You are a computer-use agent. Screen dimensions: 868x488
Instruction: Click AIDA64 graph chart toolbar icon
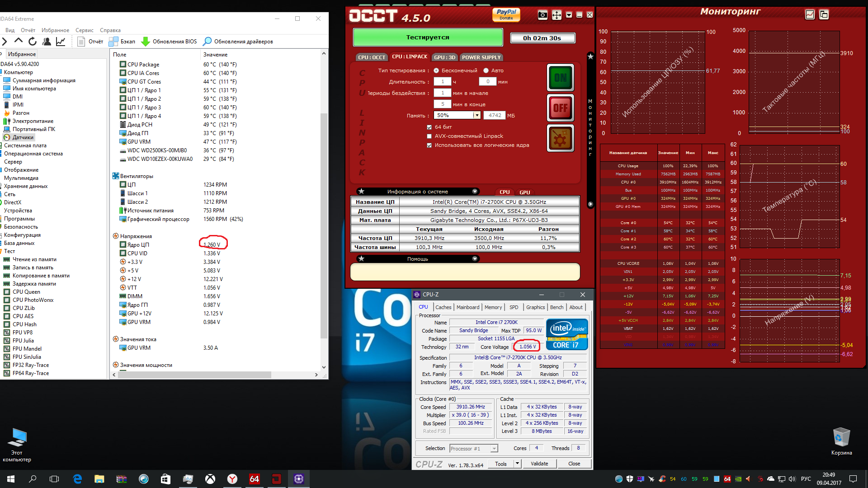pos(61,42)
